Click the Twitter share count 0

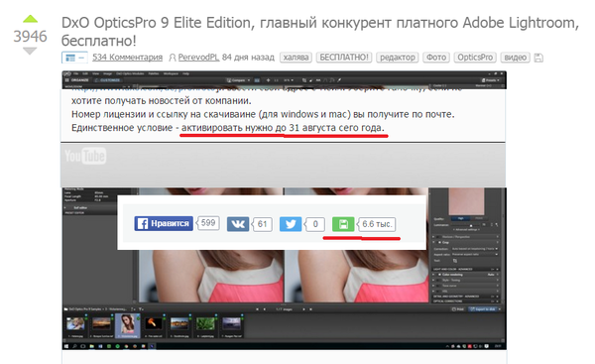coord(315,224)
